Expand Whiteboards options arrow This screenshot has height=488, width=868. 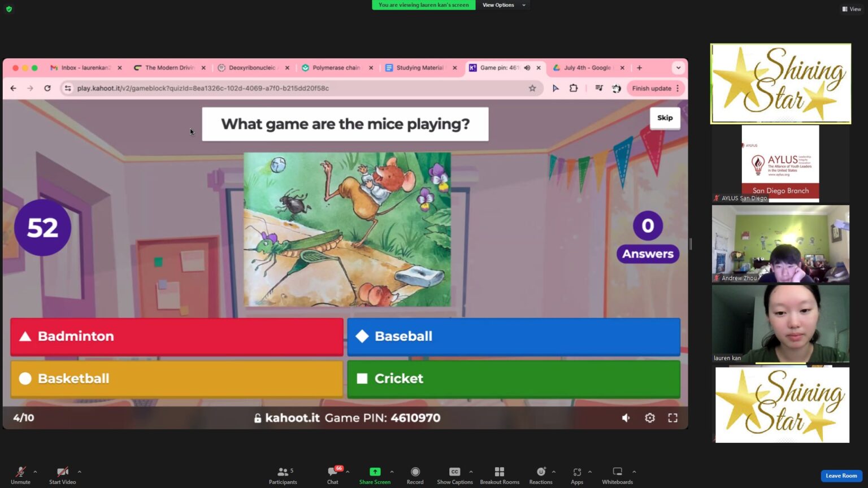pos(634,472)
